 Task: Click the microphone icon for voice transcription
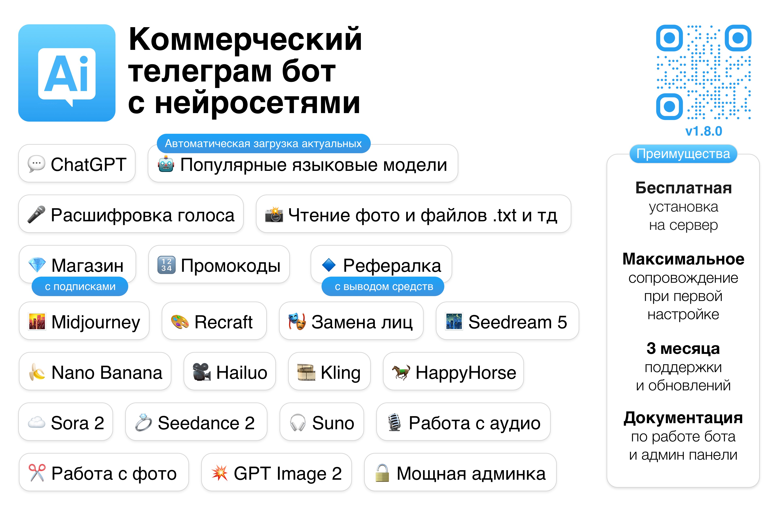point(36,214)
